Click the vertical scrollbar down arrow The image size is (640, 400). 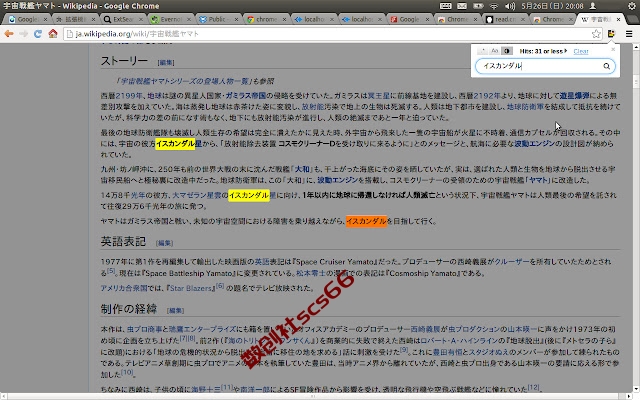point(636,390)
